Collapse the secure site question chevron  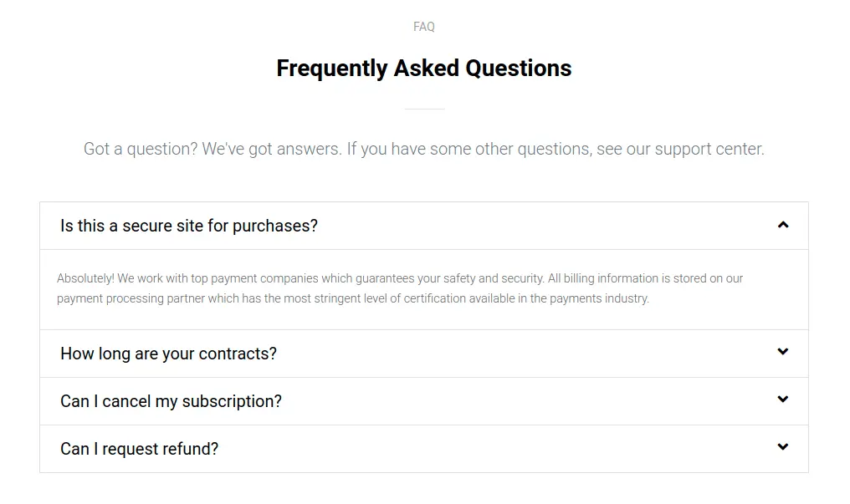click(x=783, y=225)
